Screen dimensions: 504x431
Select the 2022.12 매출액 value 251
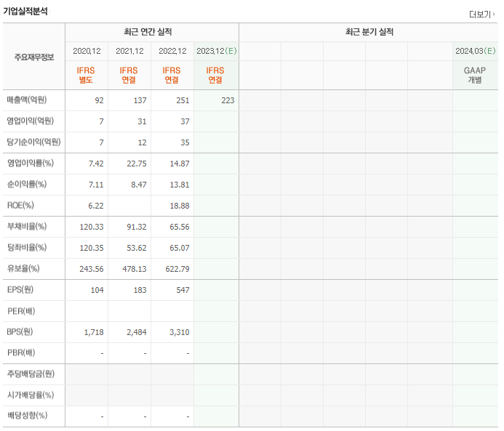tap(183, 100)
